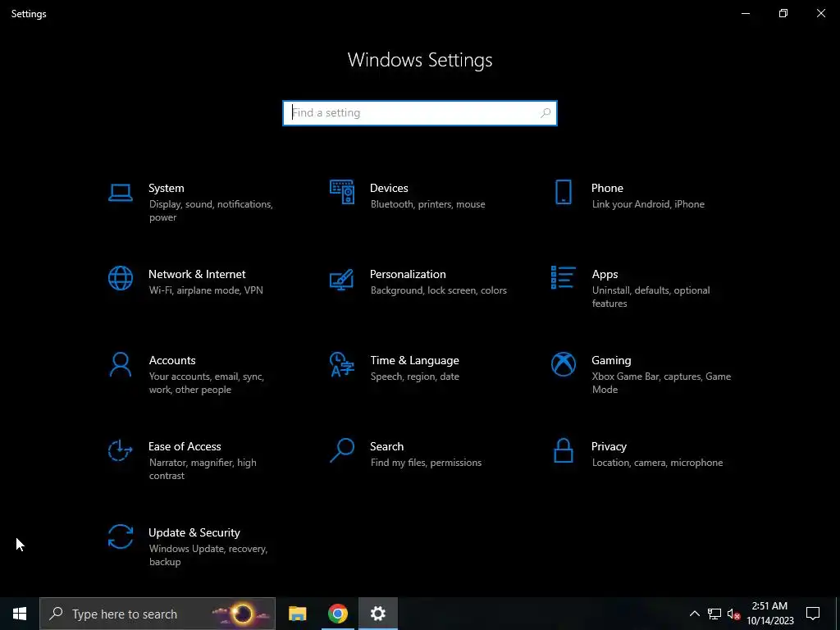Click 'Link your Android, iPhone' description
The image size is (840, 630).
[648, 204]
